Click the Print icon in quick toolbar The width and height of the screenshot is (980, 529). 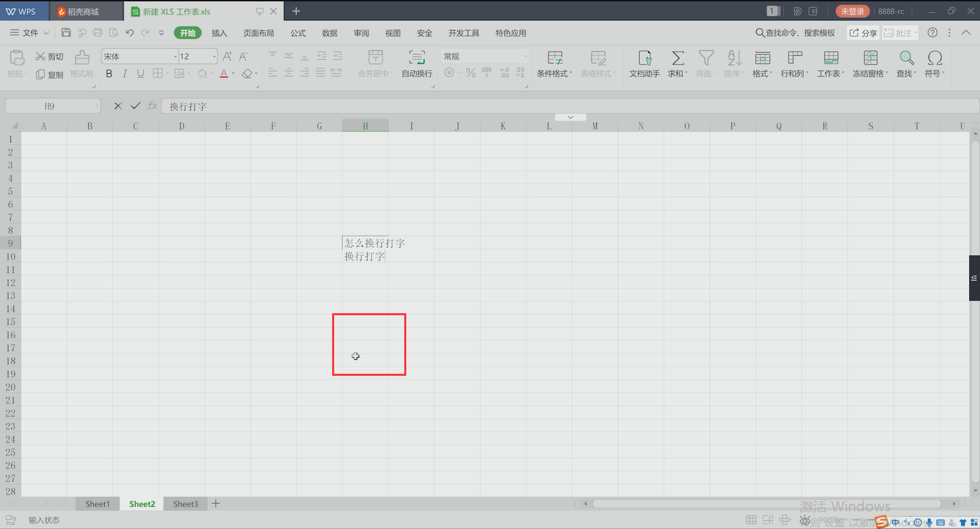coord(97,33)
